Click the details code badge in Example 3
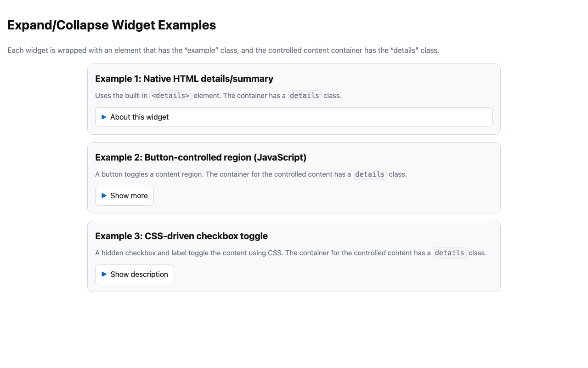Viewport: 588px width, 368px height. click(x=449, y=253)
